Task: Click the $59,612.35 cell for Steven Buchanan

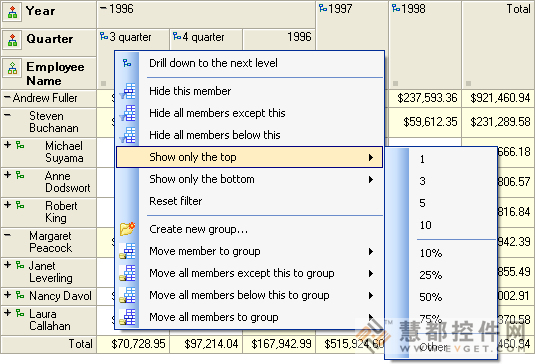Action: (425, 122)
